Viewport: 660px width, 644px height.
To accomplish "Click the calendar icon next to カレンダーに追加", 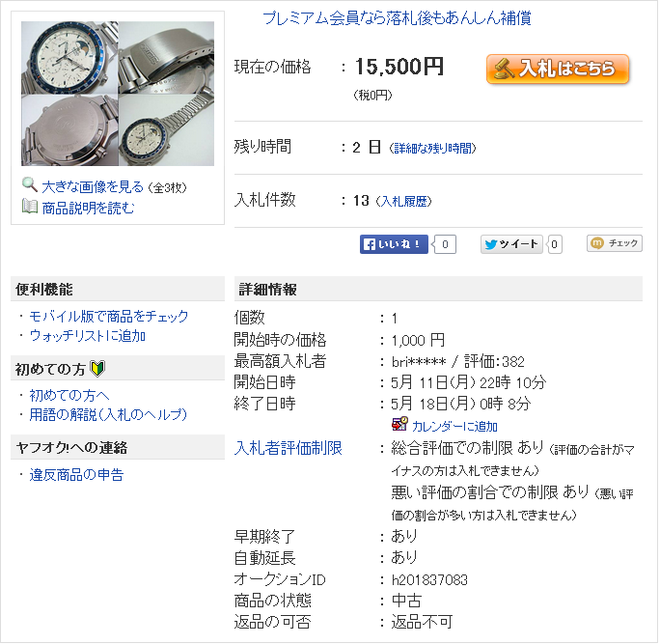I will tap(399, 424).
